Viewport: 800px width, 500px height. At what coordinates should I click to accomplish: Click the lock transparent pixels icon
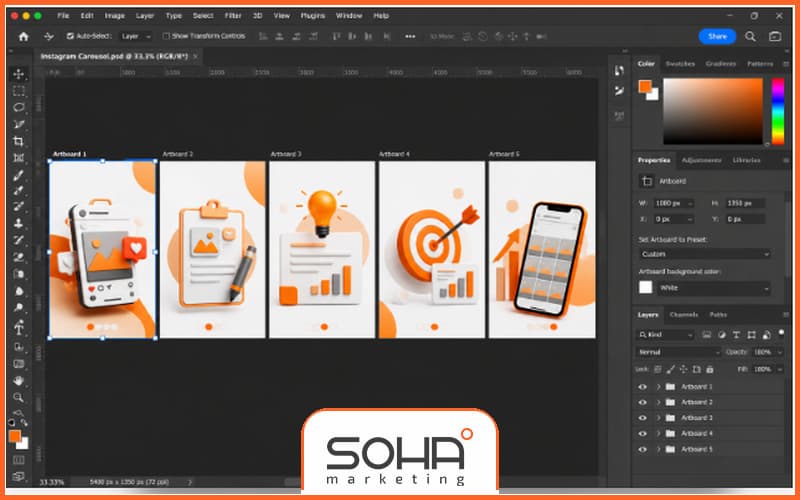click(x=658, y=369)
